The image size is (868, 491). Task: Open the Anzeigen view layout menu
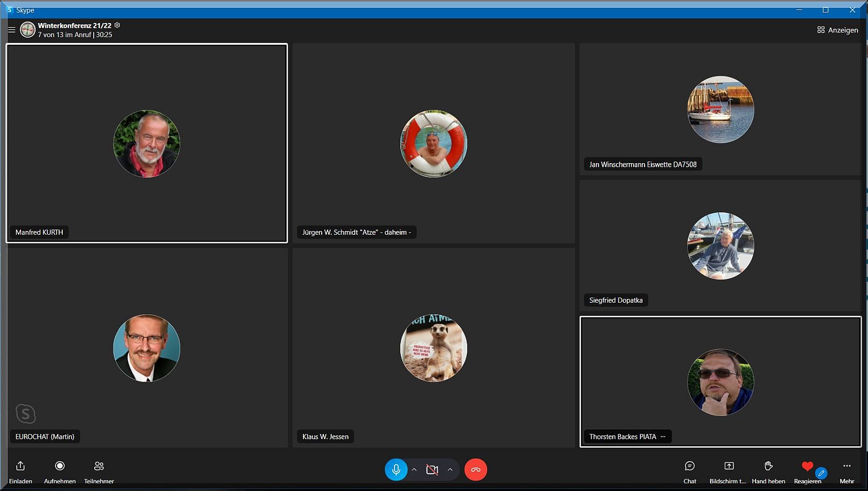[x=837, y=30]
